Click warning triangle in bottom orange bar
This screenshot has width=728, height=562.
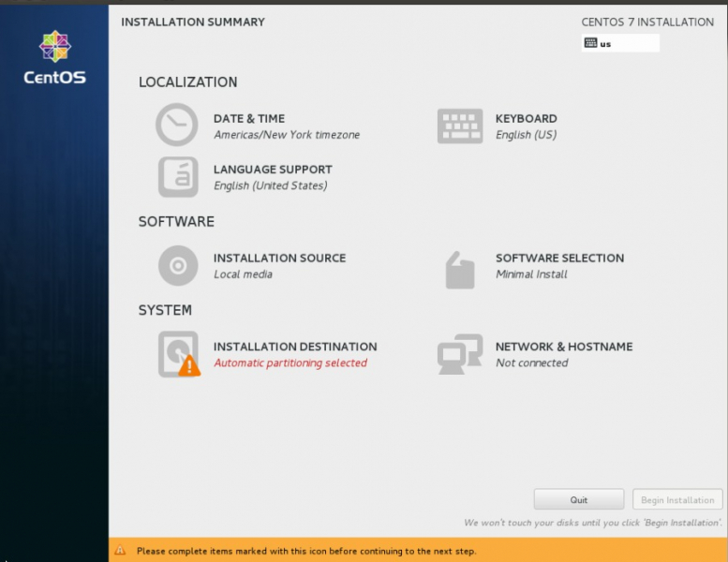pos(120,551)
